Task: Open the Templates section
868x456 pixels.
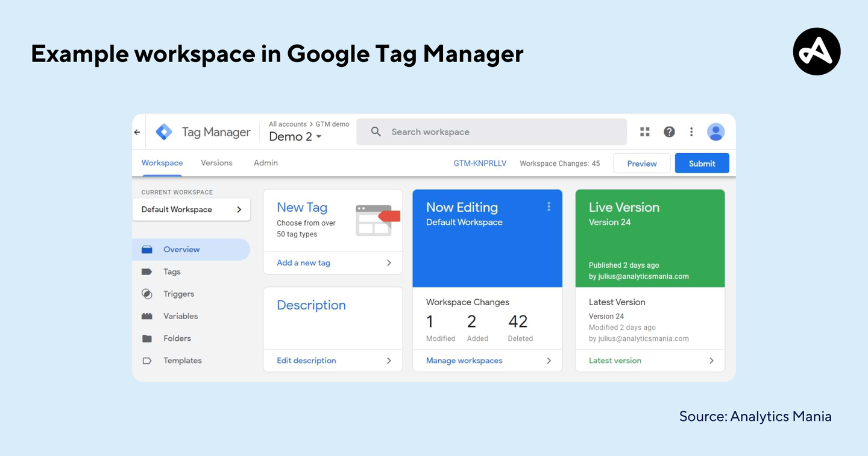Action: coord(183,361)
